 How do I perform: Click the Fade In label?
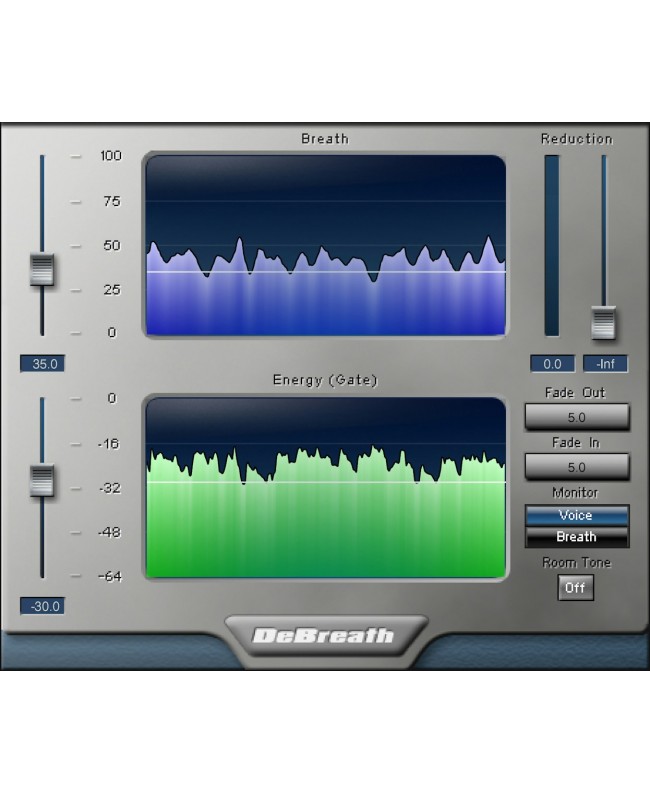coord(576,443)
